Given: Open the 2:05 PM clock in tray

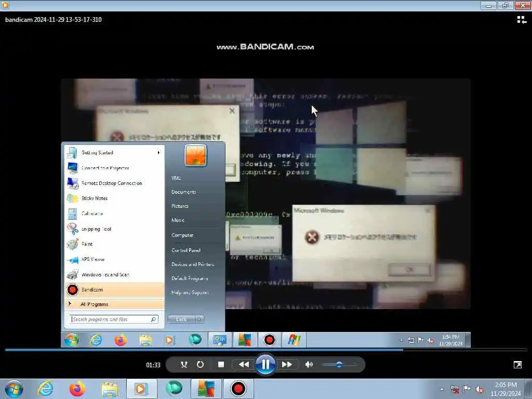Looking at the screenshot, I should [x=506, y=389].
